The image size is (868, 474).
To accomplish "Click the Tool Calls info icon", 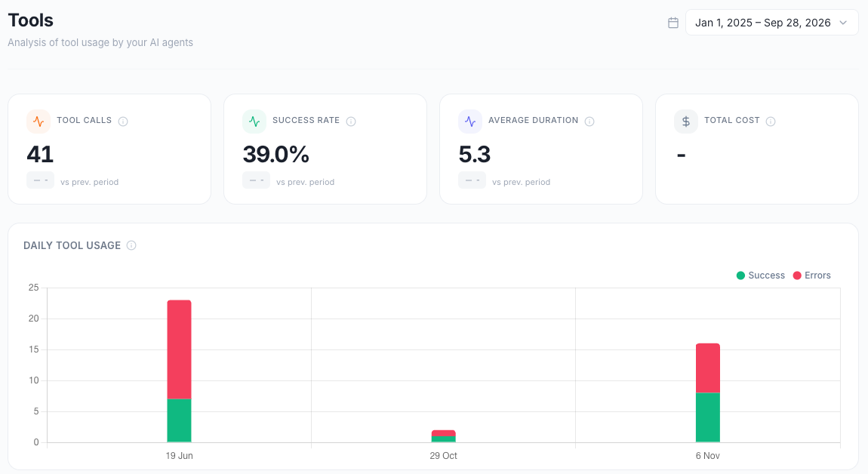I will pos(123,122).
